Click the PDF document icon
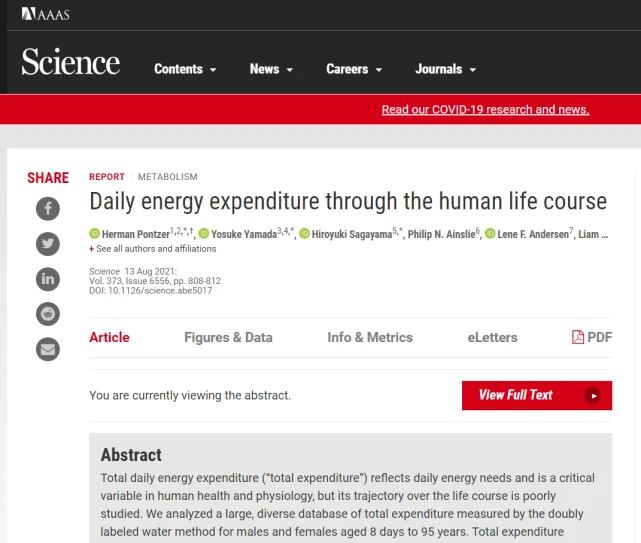Screen dimensions: 641x543 click(x=578, y=337)
